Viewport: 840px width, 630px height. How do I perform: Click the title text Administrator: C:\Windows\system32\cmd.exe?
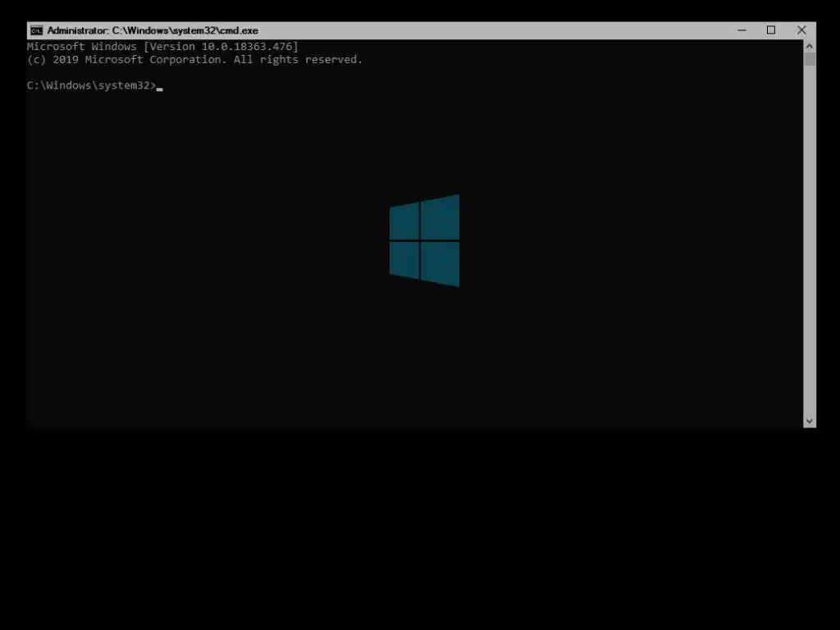[153, 30]
